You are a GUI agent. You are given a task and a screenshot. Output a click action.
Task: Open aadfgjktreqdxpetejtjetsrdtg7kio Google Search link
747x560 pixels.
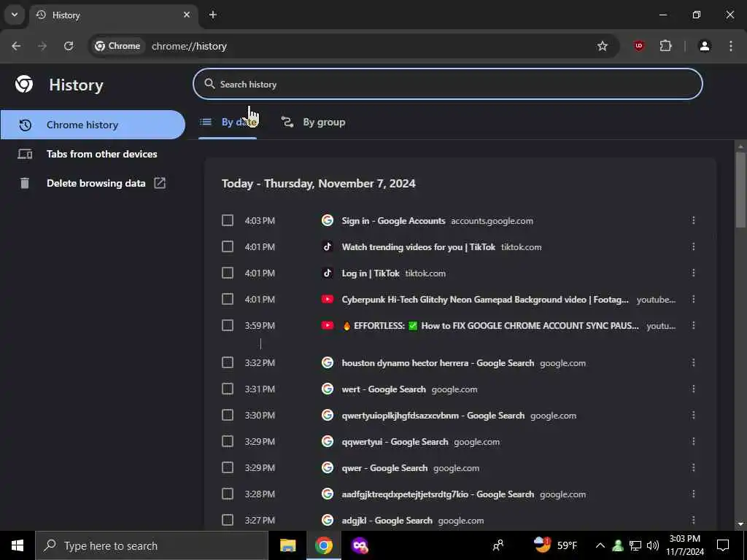click(438, 494)
